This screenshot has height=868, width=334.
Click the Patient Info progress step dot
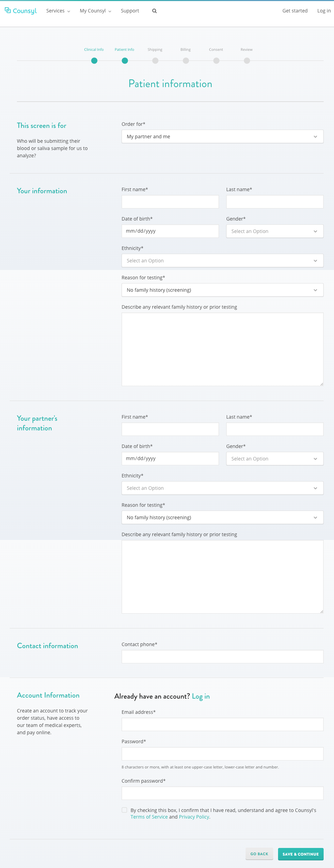[x=125, y=61]
